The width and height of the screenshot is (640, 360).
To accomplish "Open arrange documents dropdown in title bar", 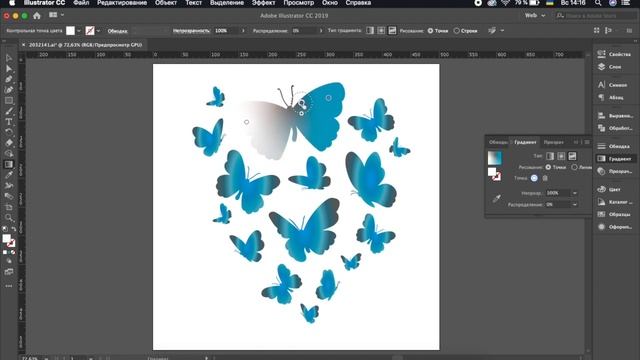I will tap(56, 15).
